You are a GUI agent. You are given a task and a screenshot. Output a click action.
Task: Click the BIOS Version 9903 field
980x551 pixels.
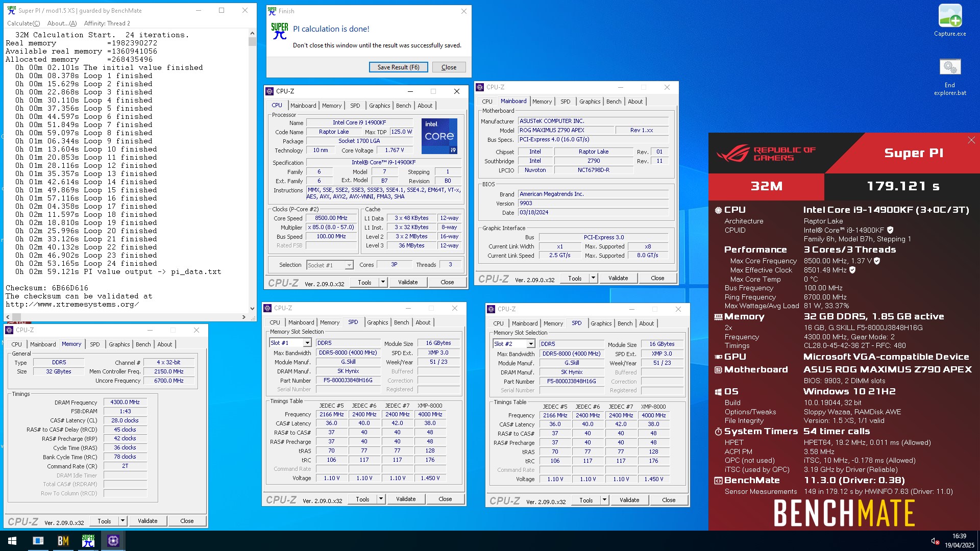coord(593,203)
